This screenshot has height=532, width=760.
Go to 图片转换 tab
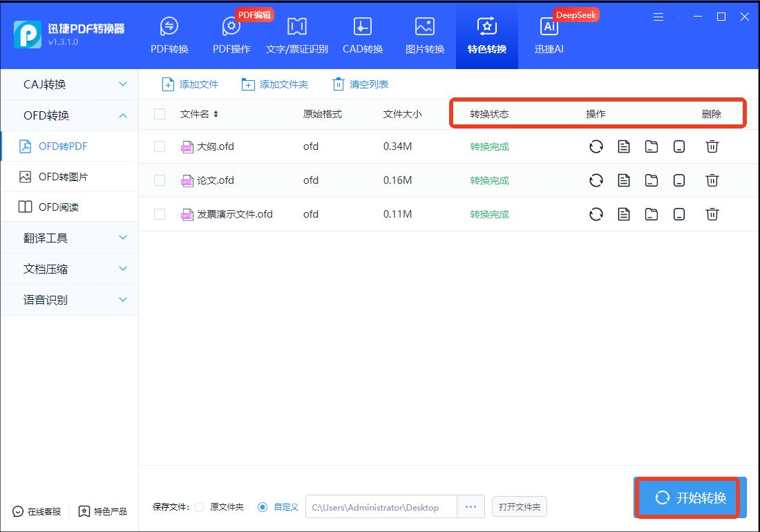[425, 35]
